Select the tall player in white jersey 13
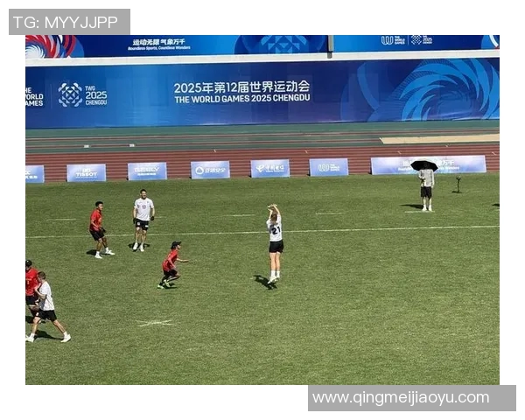Image resolution: width=525 pixels, height=420 pixels. point(143,220)
